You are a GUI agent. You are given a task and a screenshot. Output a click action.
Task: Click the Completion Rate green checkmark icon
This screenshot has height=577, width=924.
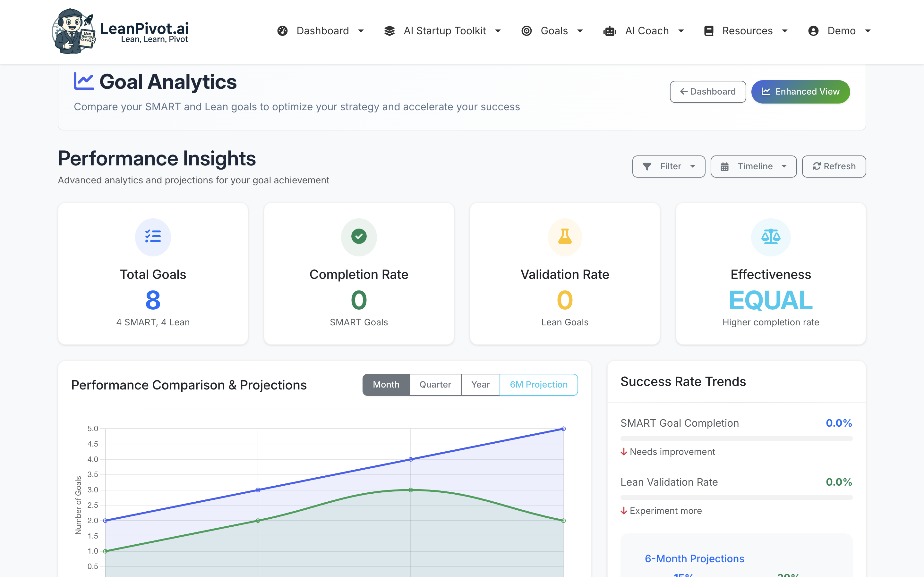tap(358, 237)
